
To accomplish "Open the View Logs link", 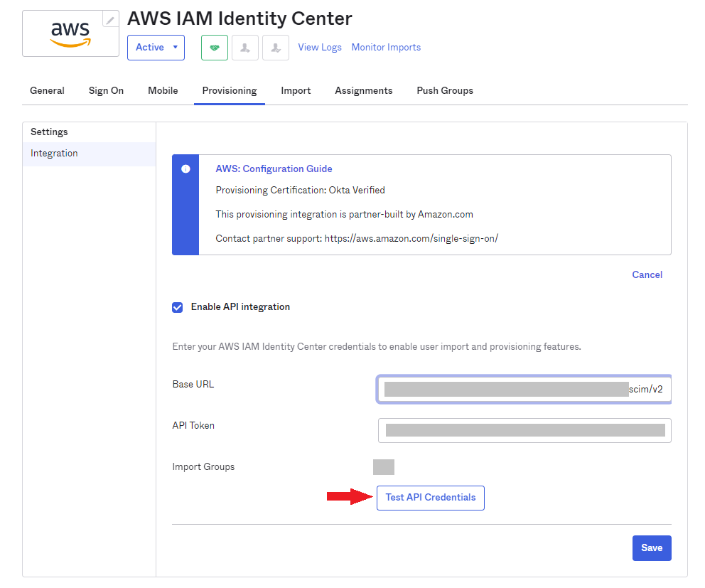I will coord(320,48).
